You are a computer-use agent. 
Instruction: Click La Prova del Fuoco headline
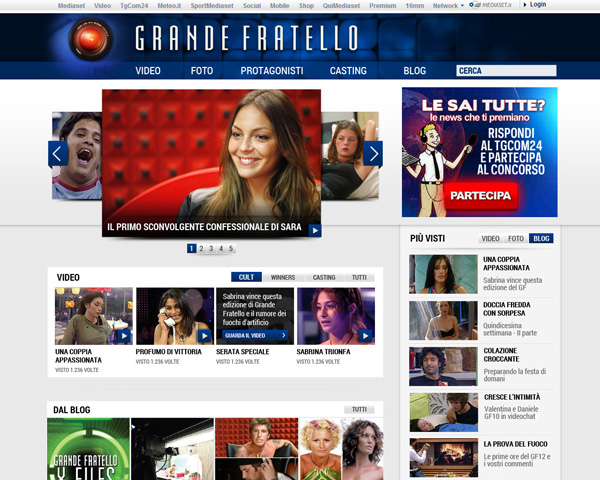coord(515,444)
